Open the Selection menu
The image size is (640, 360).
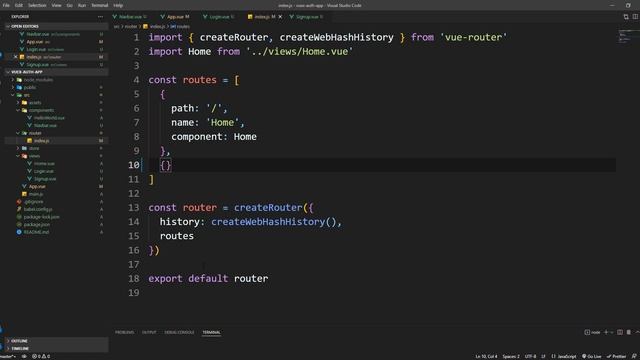[37, 5]
